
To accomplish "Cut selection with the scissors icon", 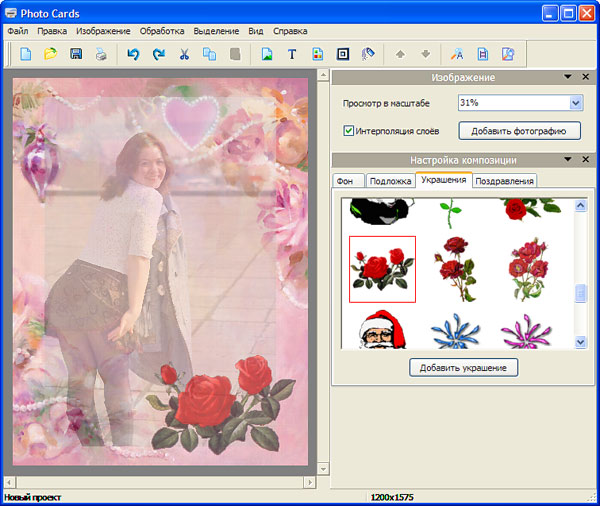I will pyautogui.click(x=184, y=54).
